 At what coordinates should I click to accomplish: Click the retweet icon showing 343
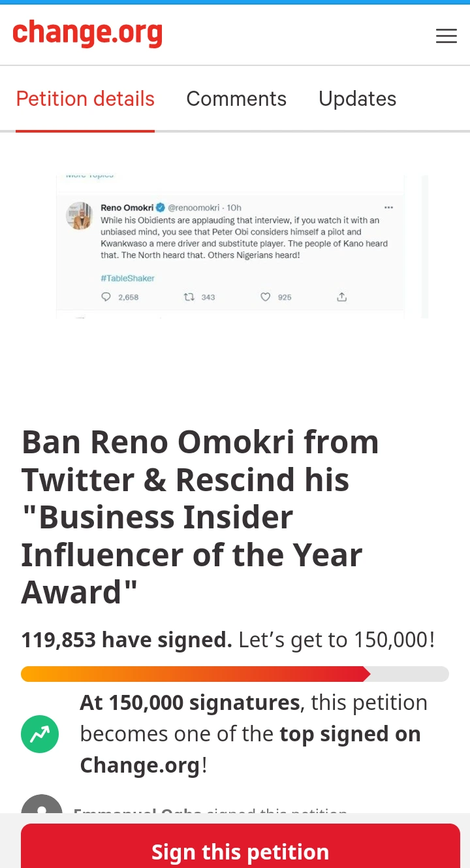coord(189,297)
